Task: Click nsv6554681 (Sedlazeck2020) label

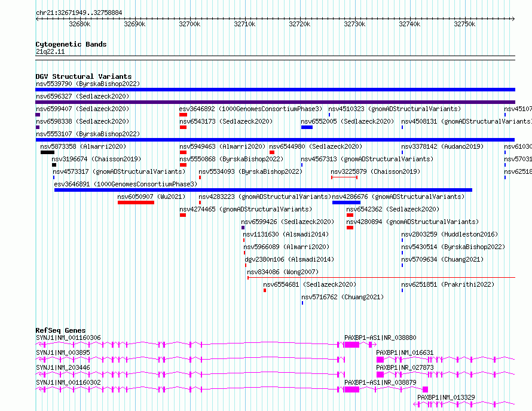Action: click(310, 284)
